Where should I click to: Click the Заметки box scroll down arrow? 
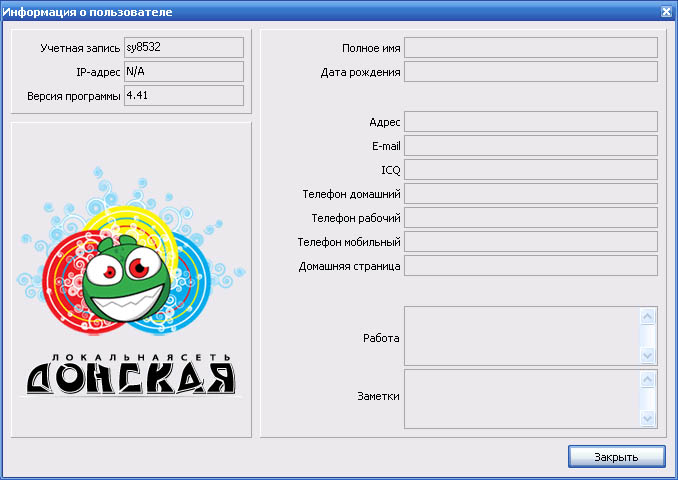coord(647,419)
